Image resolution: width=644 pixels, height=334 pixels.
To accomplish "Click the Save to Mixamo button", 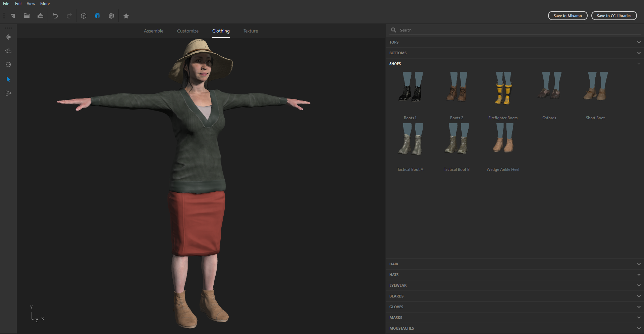I will pyautogui.click(x=567, y=15).
